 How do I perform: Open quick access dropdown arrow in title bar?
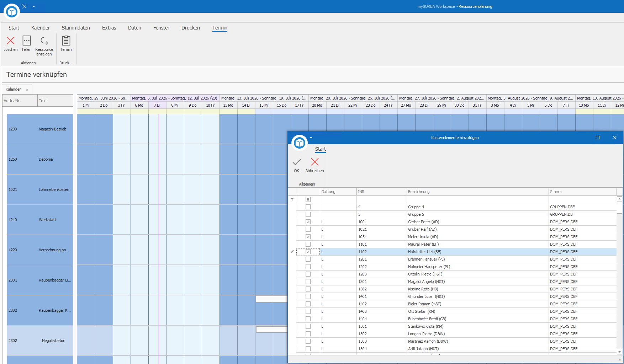tap(34, 6)
